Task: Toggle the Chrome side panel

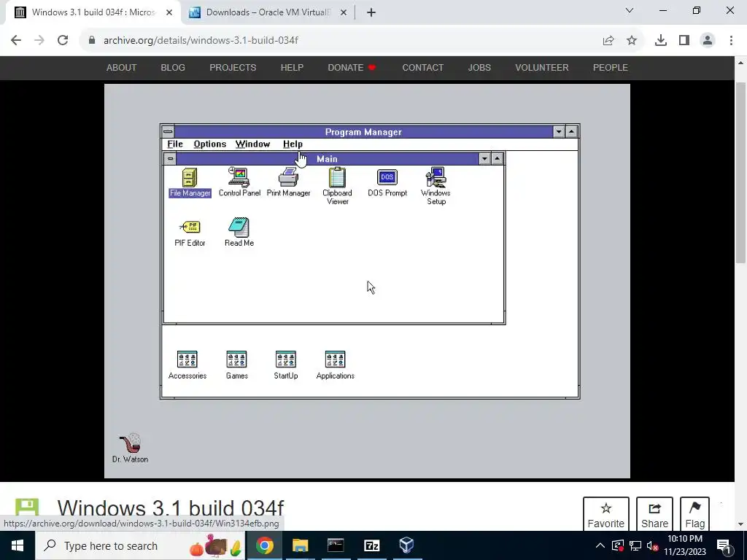Action: (x=684, y=41)
